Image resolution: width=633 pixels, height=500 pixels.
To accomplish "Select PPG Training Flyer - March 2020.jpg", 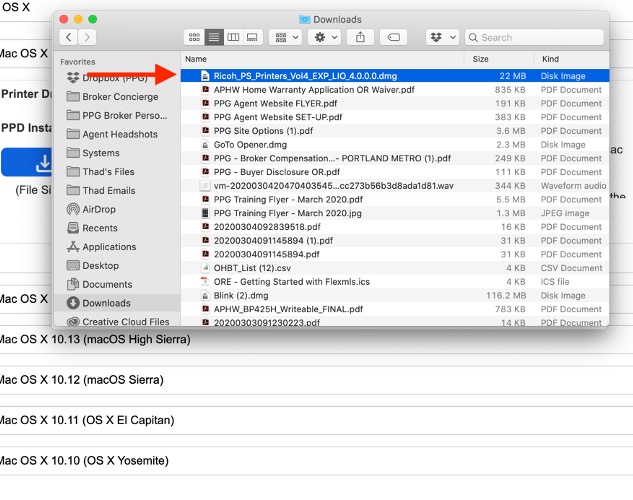I will 395,213.
